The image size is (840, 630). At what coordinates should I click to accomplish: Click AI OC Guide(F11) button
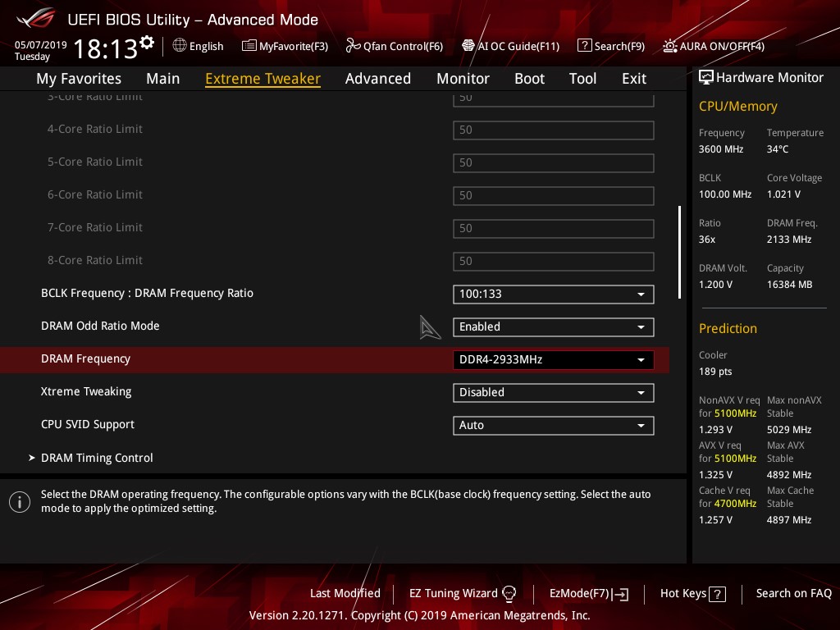pos(510,46)
